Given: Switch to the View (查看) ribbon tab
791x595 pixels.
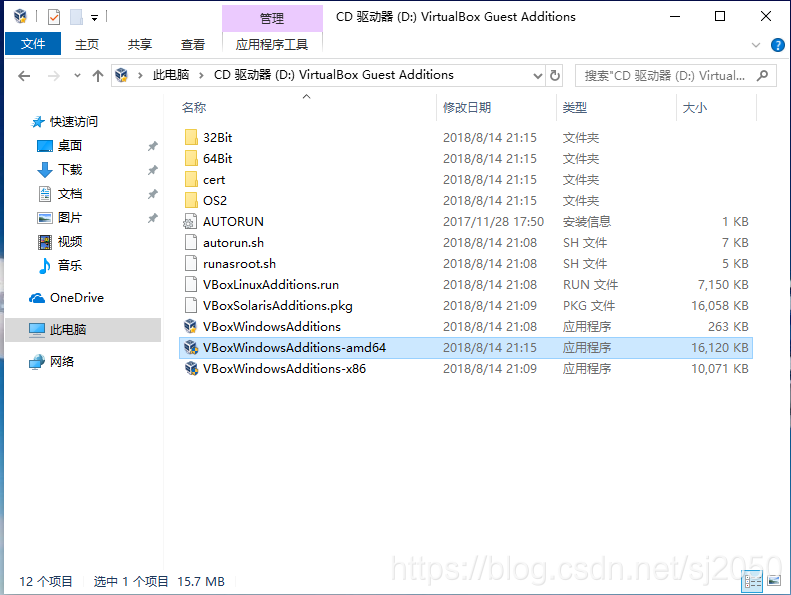Looking at the screenshot, I should pyautogui.click(x=193, y=44).
